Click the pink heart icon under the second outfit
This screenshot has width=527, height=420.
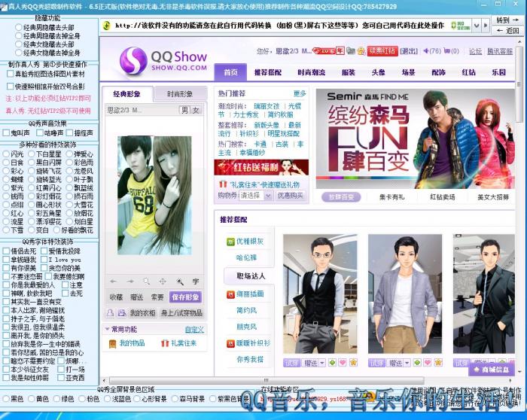pyautogui.click(x=428, y=363)
